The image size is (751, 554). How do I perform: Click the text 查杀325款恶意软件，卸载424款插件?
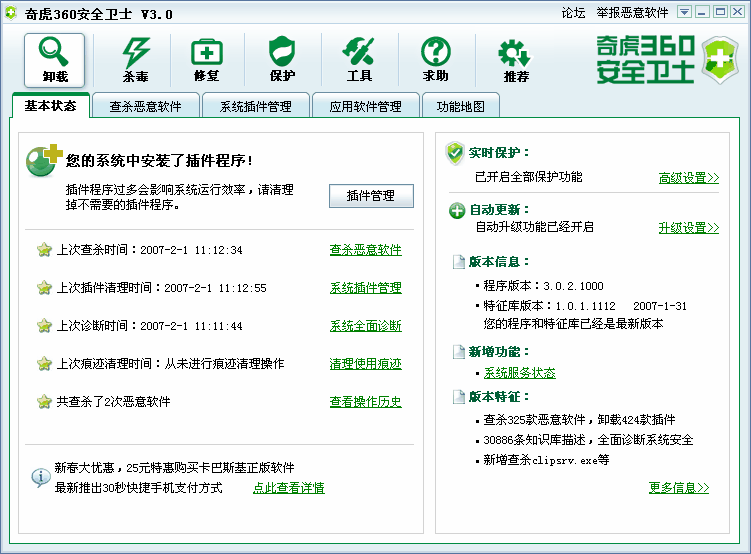(579, 420)
